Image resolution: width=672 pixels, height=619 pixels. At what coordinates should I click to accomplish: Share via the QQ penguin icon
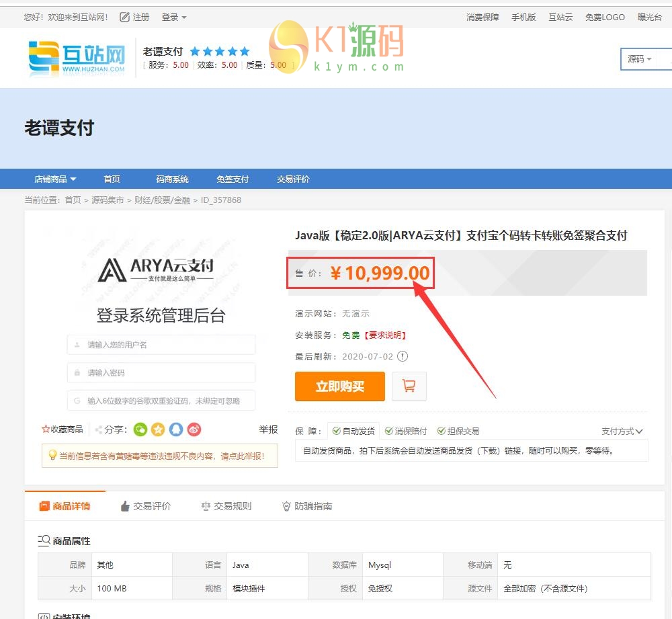point(175,429)
